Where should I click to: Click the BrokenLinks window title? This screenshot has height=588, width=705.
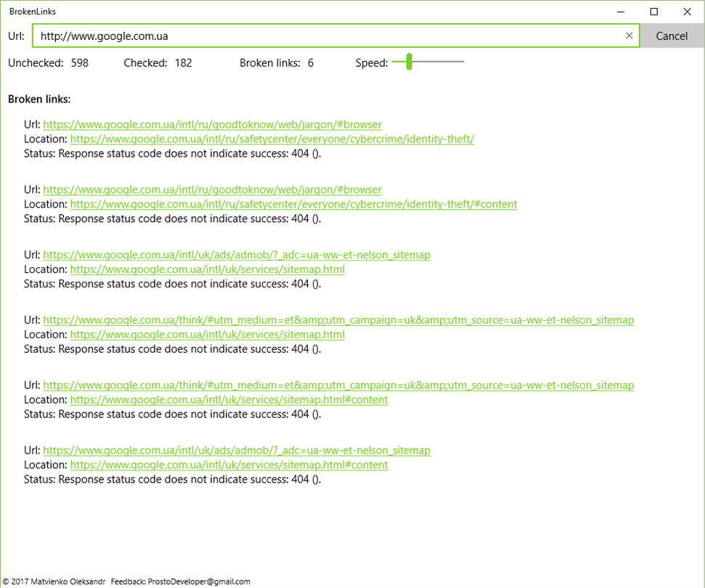[33, 12]
